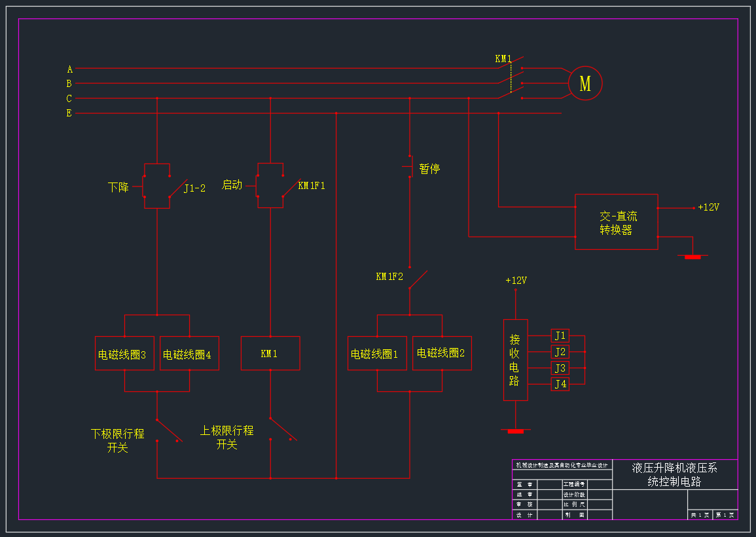Click the 电磁线圈1 coil box
756x537 pixels.
(377, 354)
